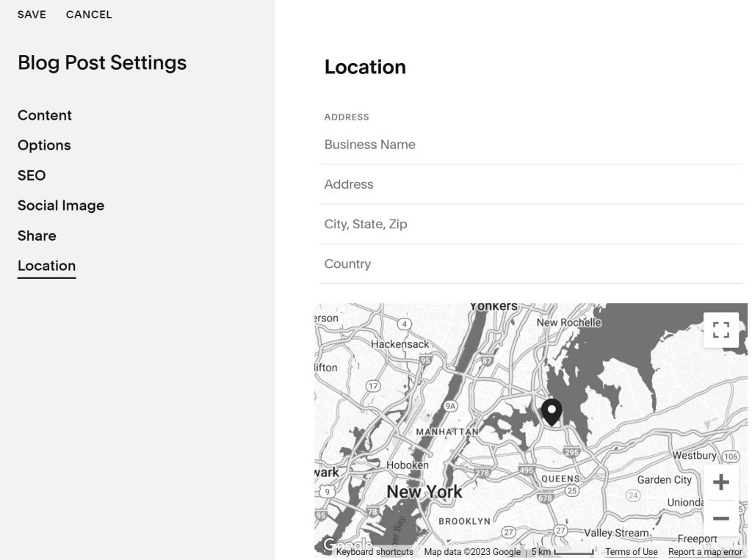Click Report a map error link
Viewport: 752px width, 560px height.
(x=705, y=552)
